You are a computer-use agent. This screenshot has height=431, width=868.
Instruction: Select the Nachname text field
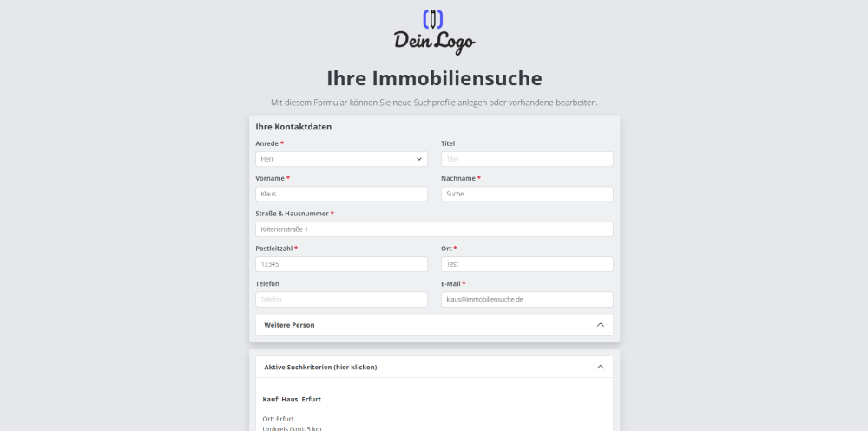coord(526,195)
